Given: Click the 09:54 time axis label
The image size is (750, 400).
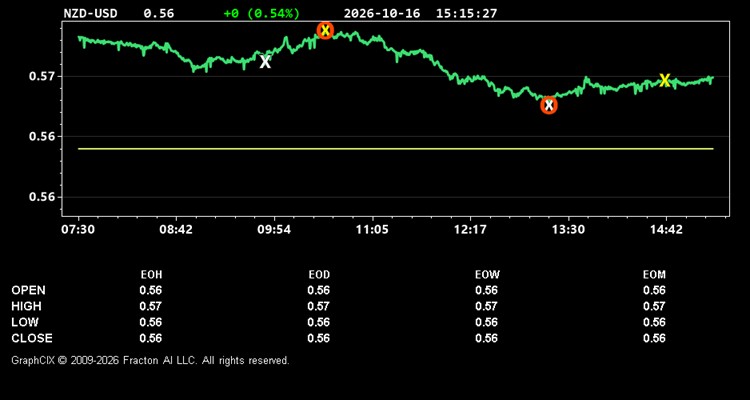Looking at the screenshot, I should click(x=274, y=229).
